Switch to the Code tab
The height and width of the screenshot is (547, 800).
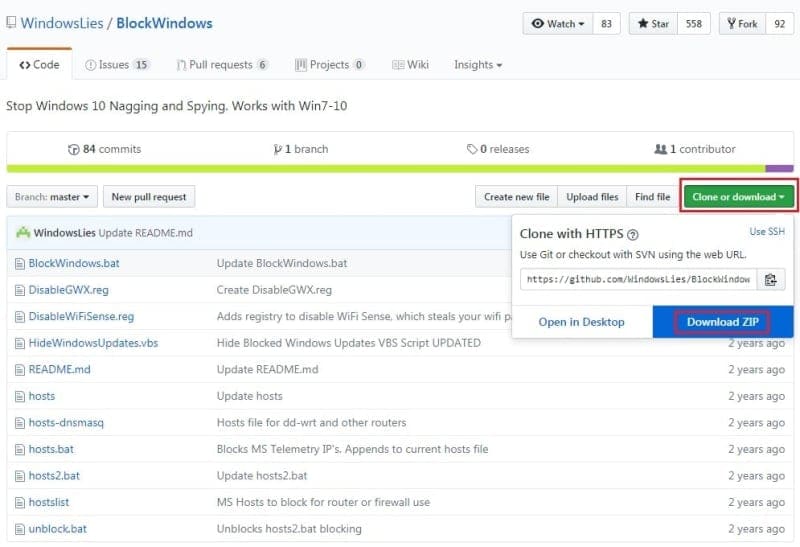pos(39,65)
